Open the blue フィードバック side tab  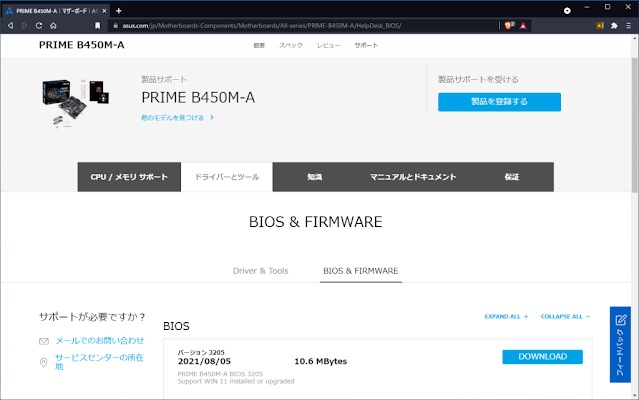pyautogui.click(x=620, y=345)
